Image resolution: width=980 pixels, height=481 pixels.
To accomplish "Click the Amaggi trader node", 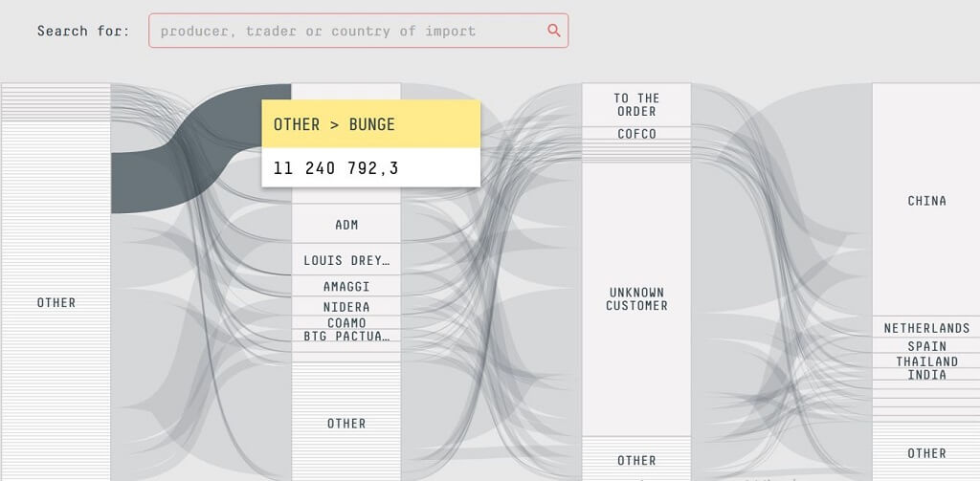I will pos(346,287).
